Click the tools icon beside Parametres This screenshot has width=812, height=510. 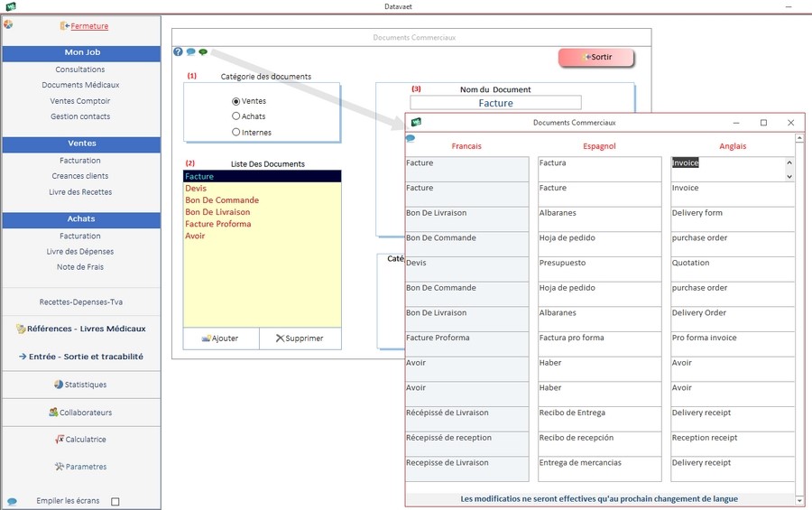(x=60, y=467)
